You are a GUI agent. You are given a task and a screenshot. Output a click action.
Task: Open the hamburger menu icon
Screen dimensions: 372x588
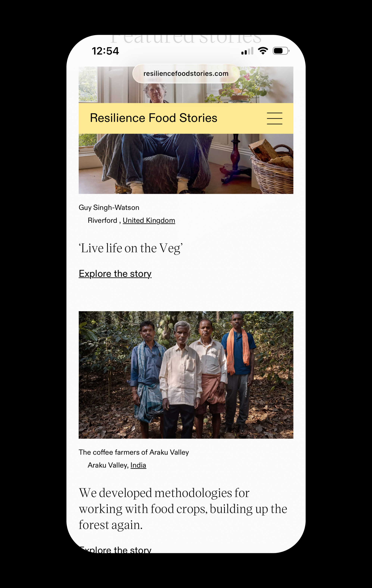(x=274, y=118)
